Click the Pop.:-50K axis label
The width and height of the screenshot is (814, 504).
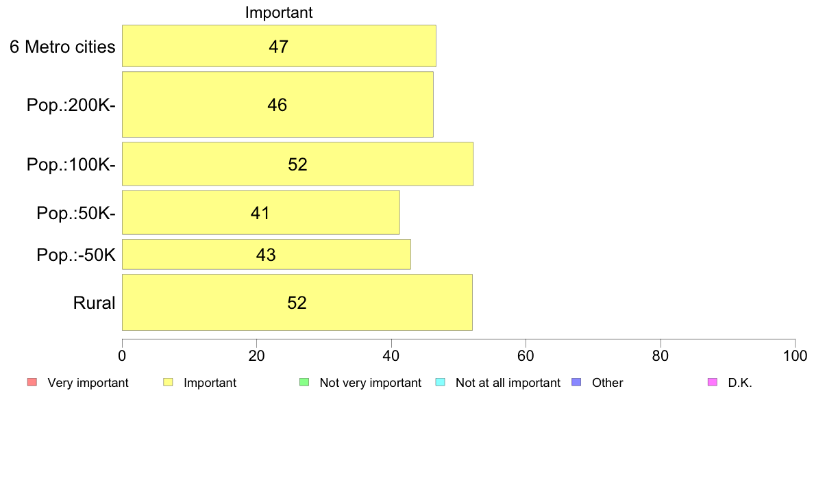[76, 255]
